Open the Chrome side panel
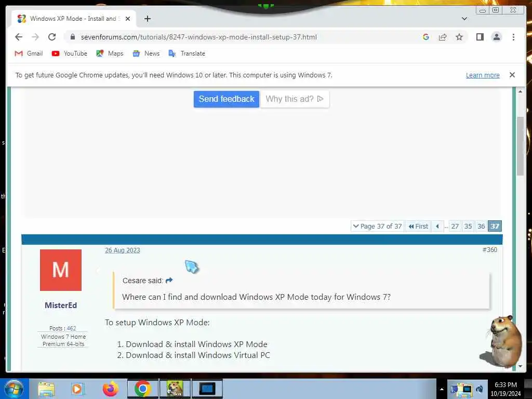532x399 pixels. [x=480, y=37]
